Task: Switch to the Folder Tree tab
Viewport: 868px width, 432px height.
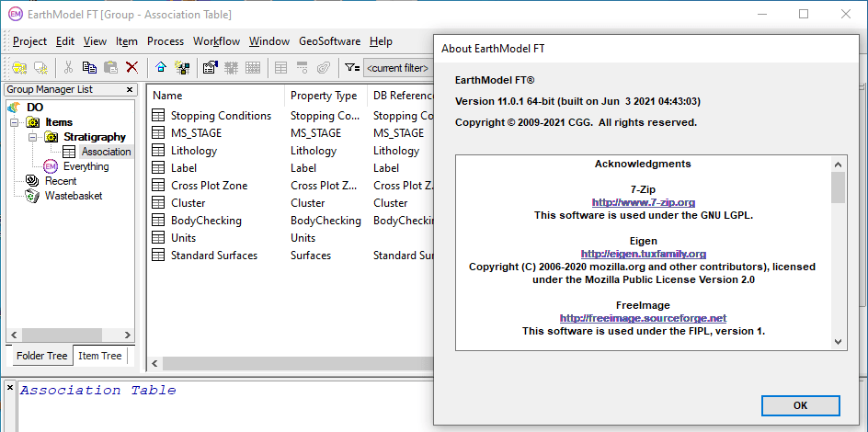Action: 41,356
